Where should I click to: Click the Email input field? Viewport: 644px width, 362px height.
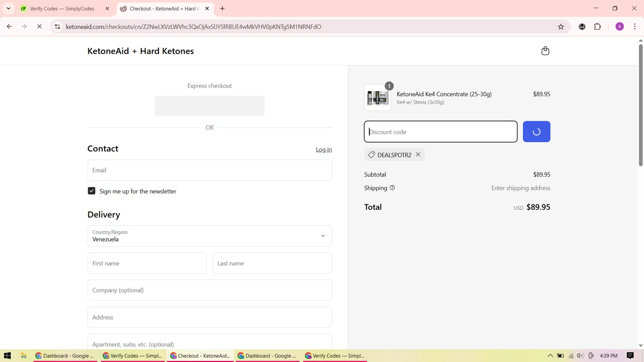[210, 170]
